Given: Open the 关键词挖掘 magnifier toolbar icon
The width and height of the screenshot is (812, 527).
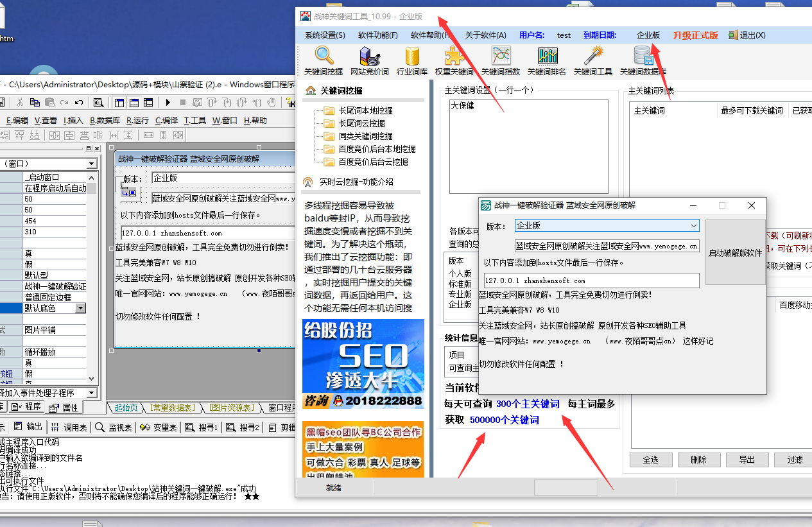Looking at the screenshot, I should click(x=324, y=57).
